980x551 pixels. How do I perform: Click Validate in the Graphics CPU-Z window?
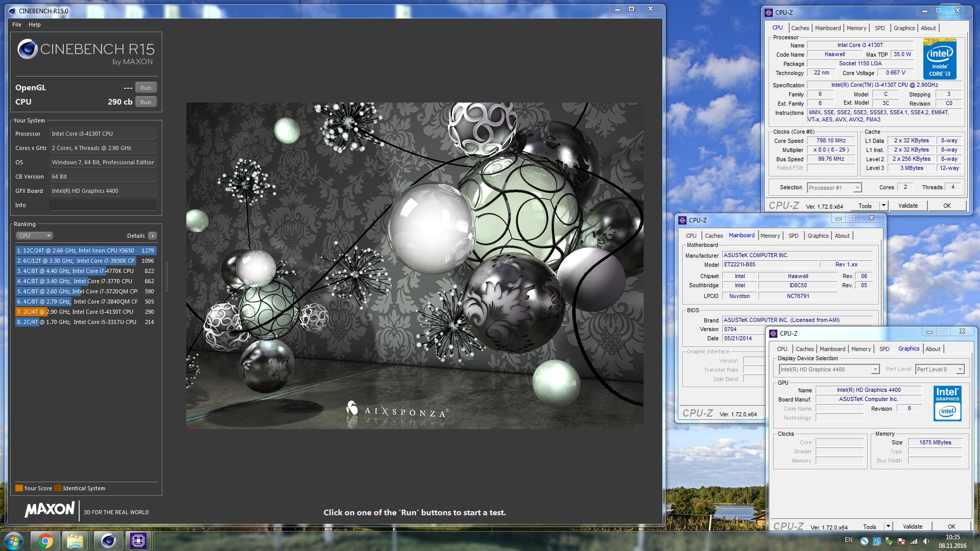[x=913, y=527]
